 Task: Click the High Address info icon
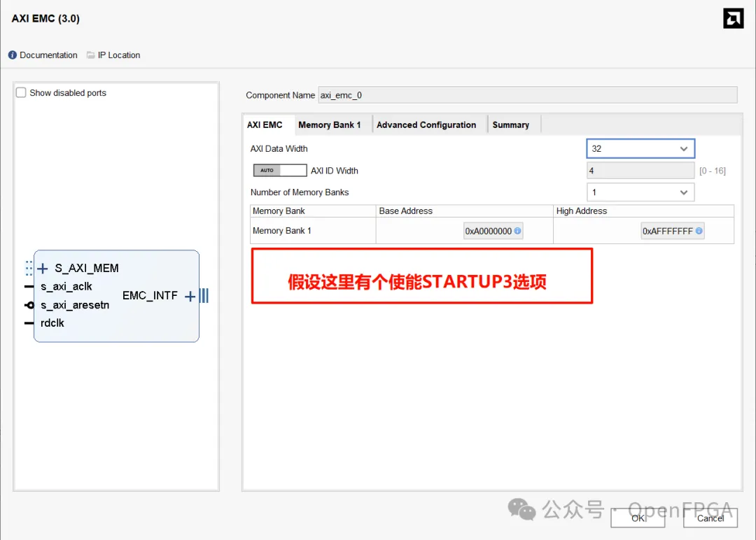click(699, 231)
